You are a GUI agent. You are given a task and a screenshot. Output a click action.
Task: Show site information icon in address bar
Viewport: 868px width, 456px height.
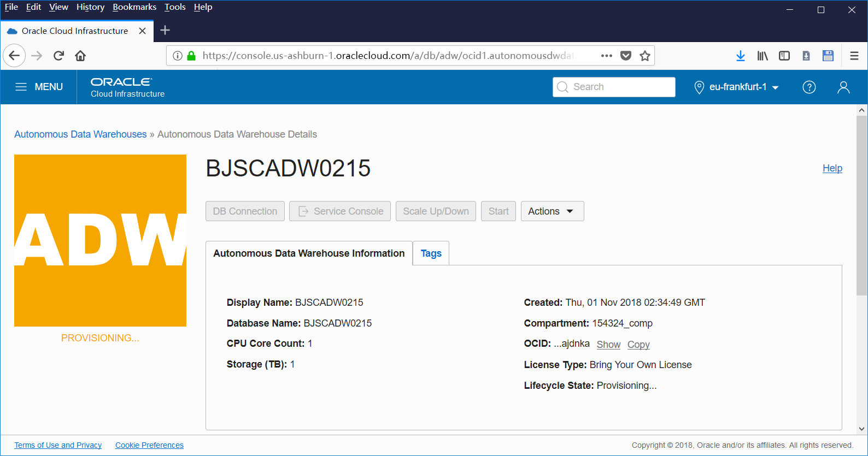coord(178,56)
